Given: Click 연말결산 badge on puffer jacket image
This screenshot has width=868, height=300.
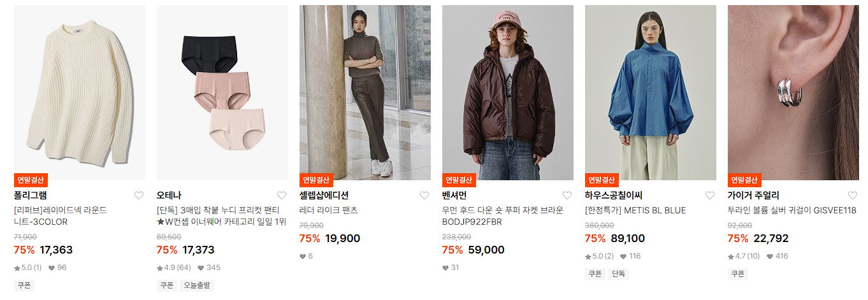Looking at the screenshot, I should point(459,180).
